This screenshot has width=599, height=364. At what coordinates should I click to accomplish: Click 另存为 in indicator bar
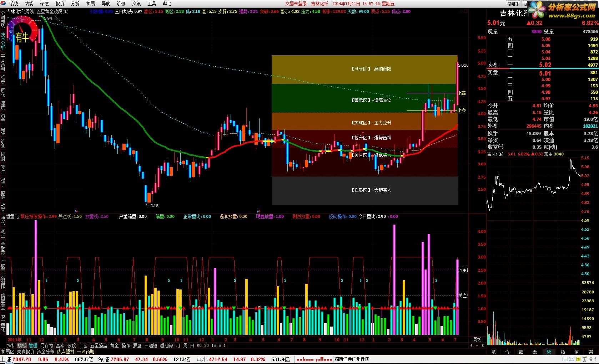[x=47, y=345]
